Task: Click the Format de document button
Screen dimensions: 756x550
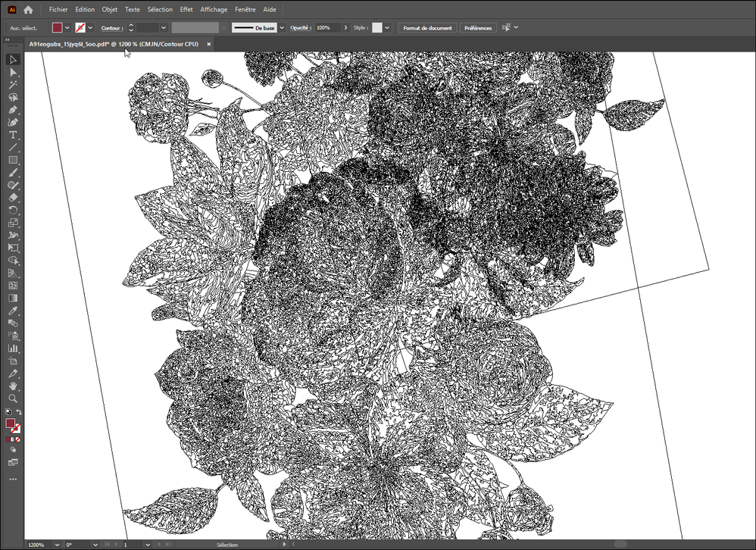Action: [428, 28]
